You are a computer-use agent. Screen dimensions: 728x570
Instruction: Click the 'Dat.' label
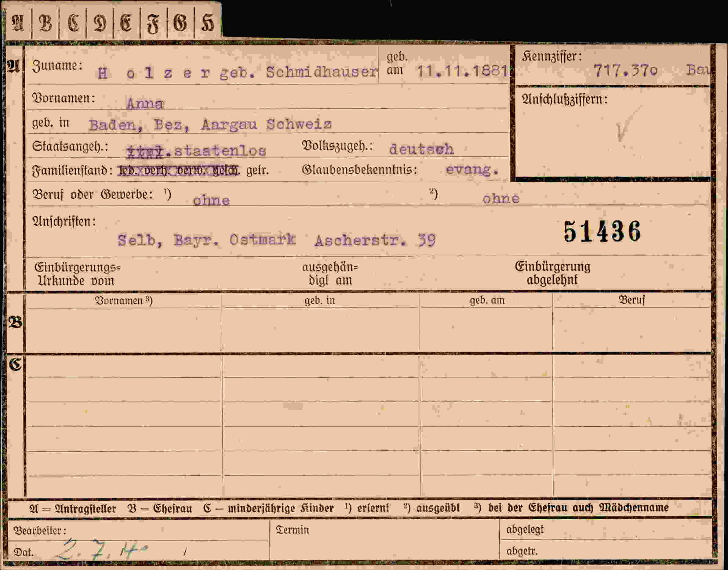point(24,553)
